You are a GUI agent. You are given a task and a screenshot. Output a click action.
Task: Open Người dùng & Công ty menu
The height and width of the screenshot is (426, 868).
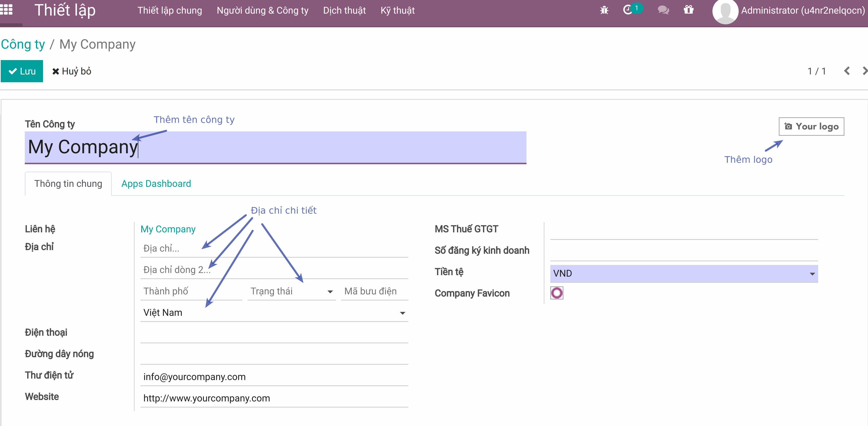(x=262, y=10)
